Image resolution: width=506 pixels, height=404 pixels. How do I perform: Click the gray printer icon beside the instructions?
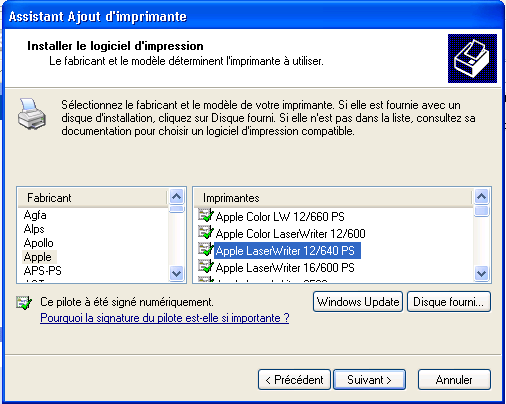point(32,114)
